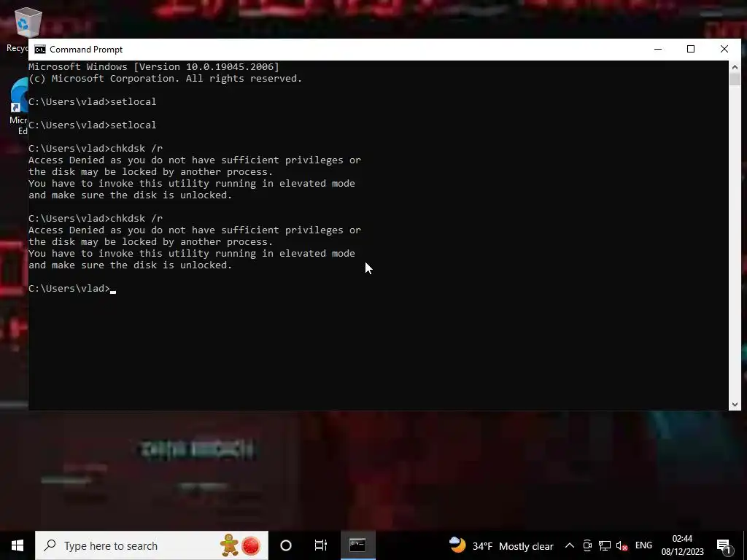Open the notification center icon
The height and width of the screenshot is (560, 747).
click(724, 546)
